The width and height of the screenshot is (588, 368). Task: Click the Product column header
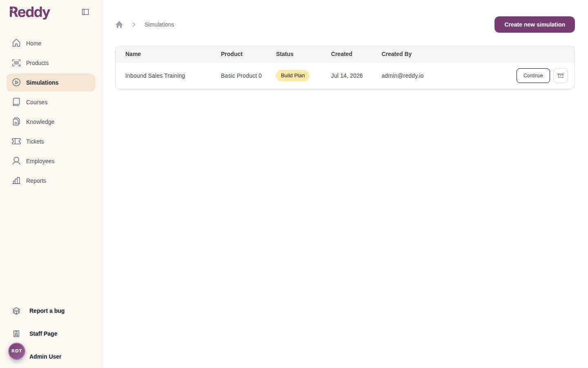[232, 54]
